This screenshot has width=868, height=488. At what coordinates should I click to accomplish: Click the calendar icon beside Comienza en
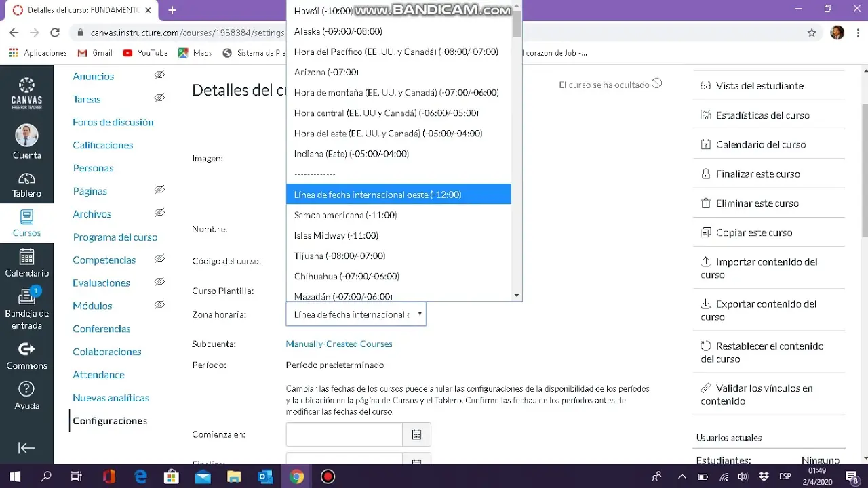click(x=416, y=434)
